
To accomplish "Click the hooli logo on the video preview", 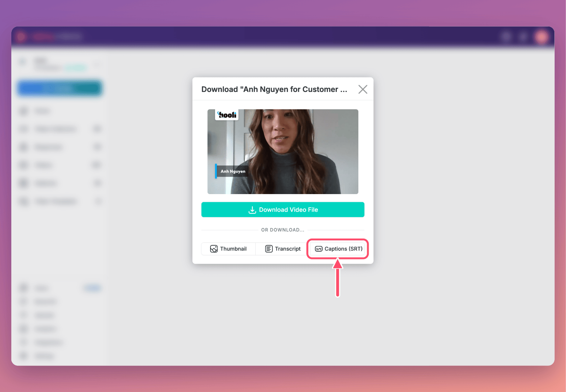I will tap(227, 115).
